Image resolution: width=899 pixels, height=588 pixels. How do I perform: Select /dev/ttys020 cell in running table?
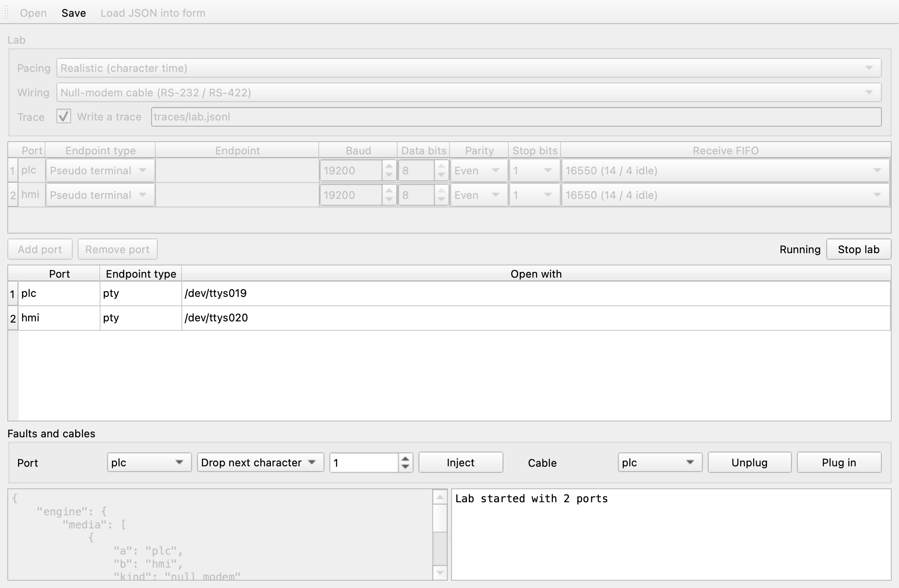(x=536, y=318)
